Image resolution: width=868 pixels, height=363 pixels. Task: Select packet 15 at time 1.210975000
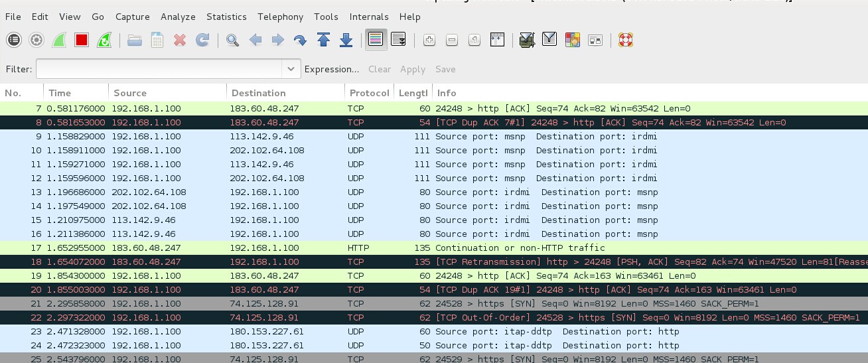pyautogui.click(x=434, y=220)
